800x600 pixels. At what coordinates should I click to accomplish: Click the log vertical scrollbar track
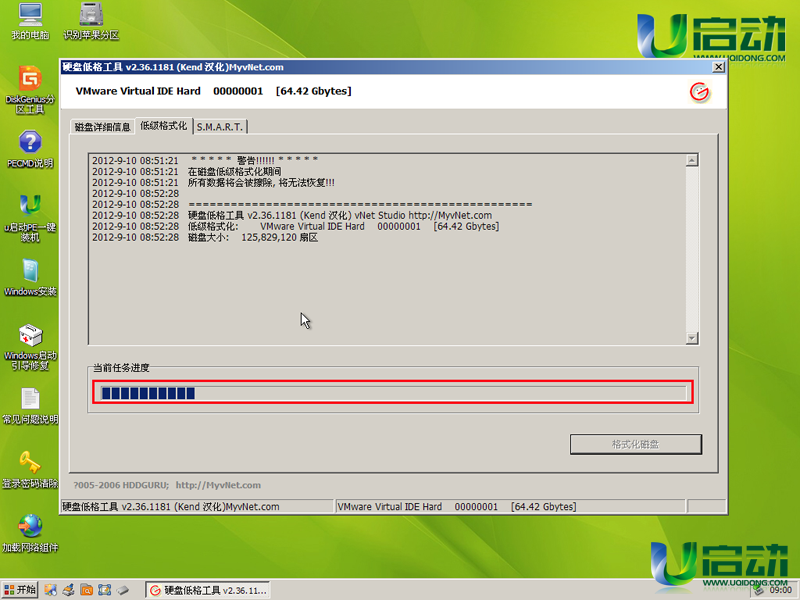coord(692,249)
